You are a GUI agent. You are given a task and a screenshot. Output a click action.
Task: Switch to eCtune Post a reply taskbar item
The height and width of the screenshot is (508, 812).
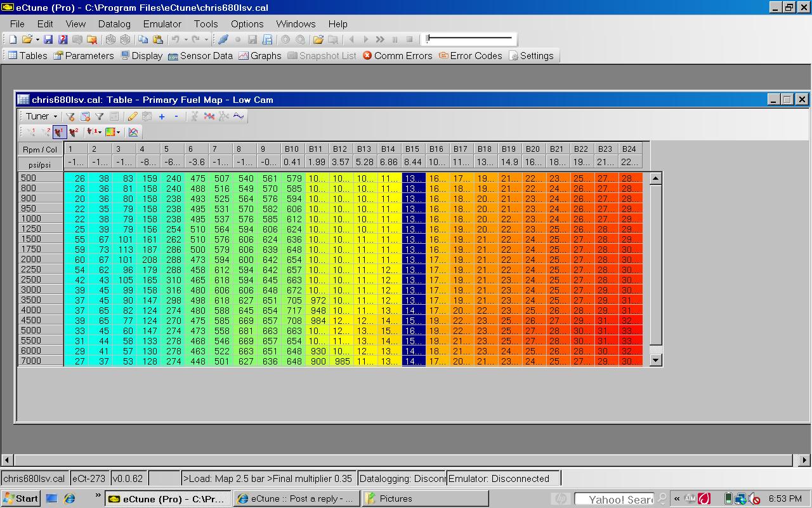[x=296, y=498]
